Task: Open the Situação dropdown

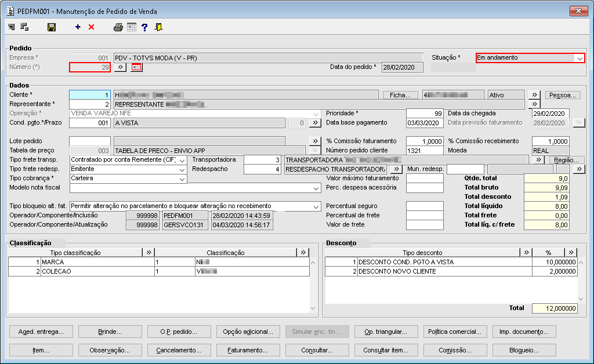Action: (x=579, y=58)
